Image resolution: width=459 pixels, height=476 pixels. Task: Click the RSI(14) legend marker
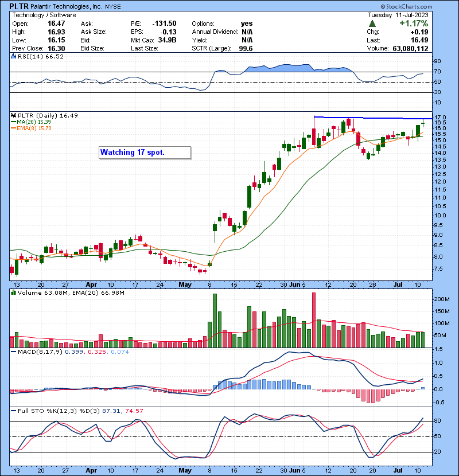click(x=13, y=57)
